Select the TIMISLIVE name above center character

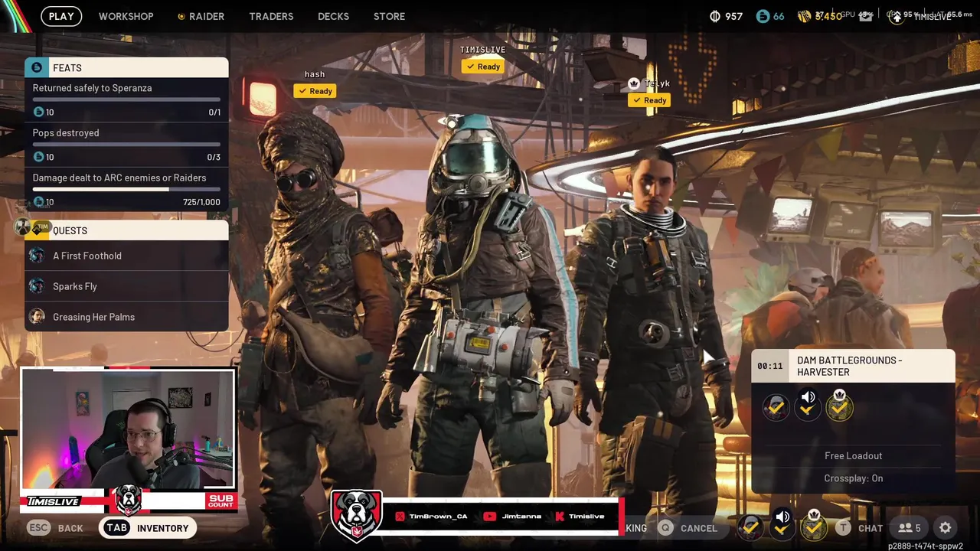pyautogui.click(x=482, y=50)
